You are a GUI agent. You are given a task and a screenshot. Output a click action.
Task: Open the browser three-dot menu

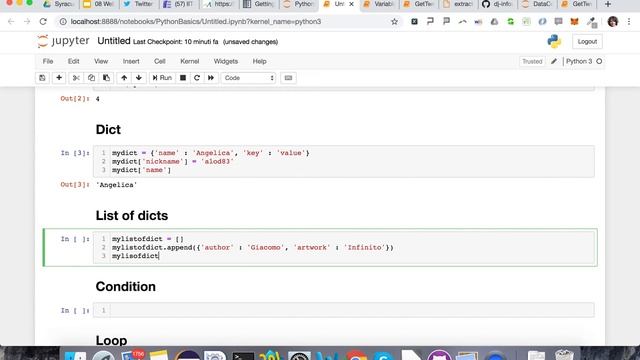(629, 22)
